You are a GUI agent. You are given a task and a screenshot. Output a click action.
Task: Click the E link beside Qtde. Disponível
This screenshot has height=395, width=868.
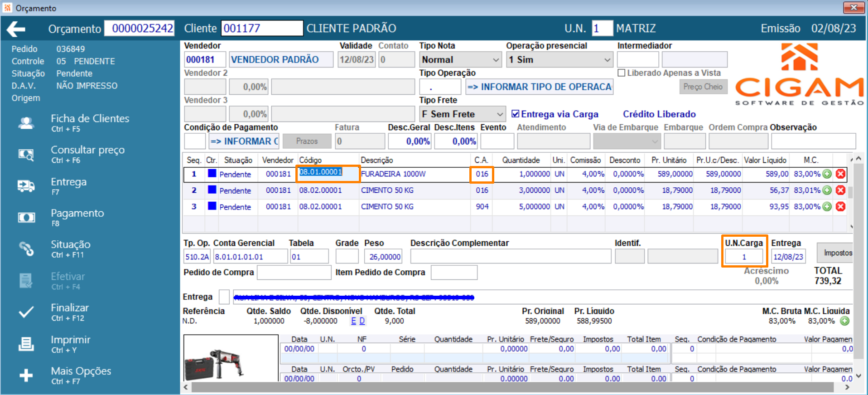tap(354, 321)
